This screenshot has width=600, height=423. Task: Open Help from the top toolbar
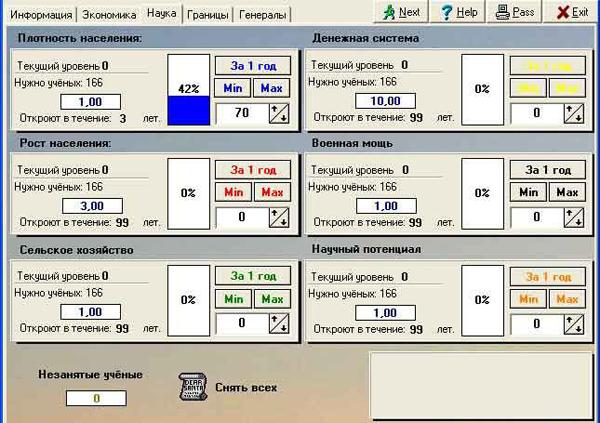(x=459, y=13)
